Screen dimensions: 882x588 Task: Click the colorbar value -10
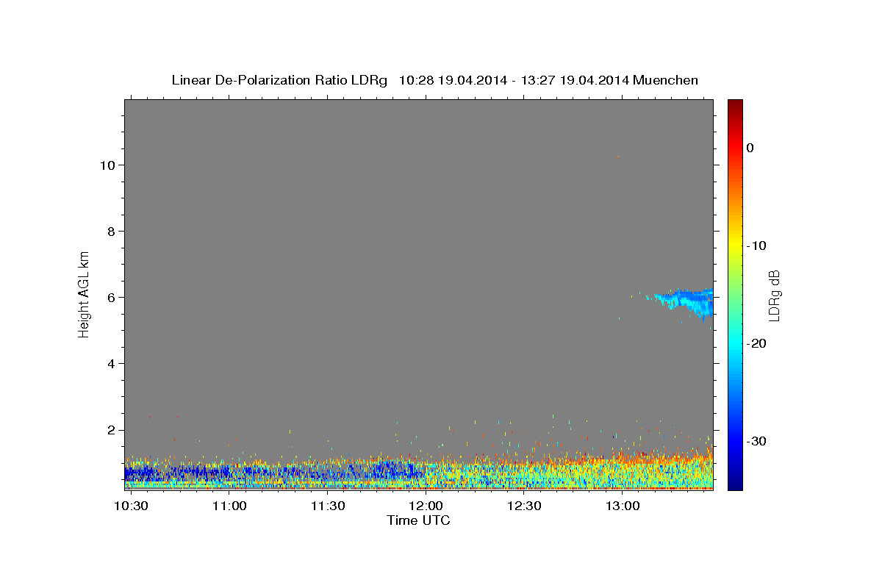pyautogui.click(x=756, y=245)
